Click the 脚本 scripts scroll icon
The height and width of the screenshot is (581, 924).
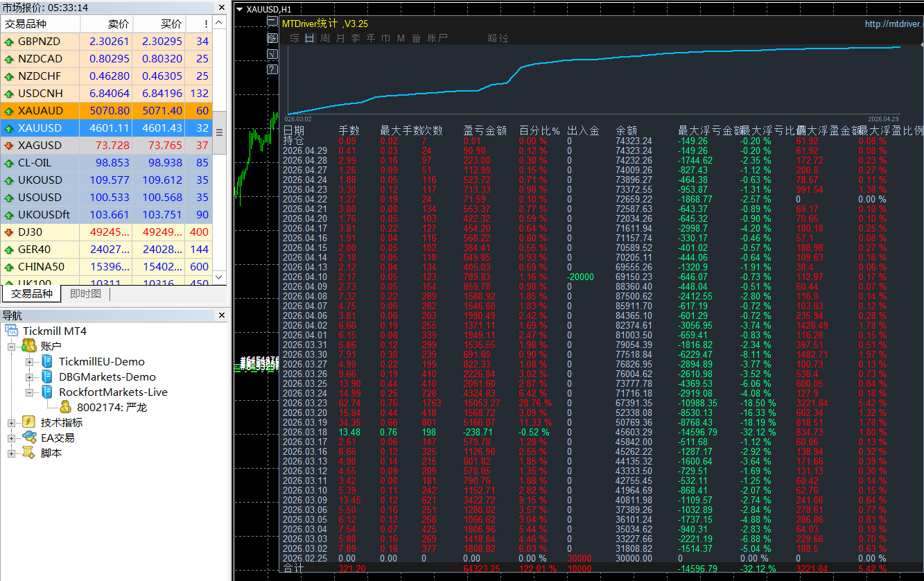point(29,453)
